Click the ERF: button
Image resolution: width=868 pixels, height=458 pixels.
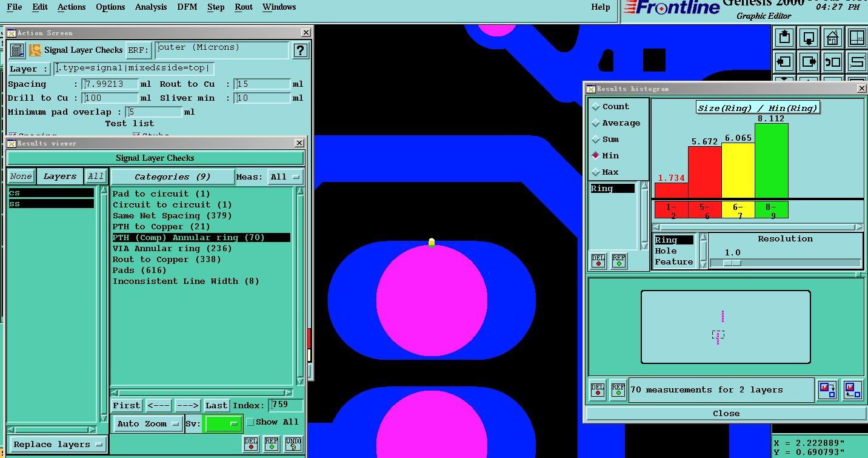(138, 50)
